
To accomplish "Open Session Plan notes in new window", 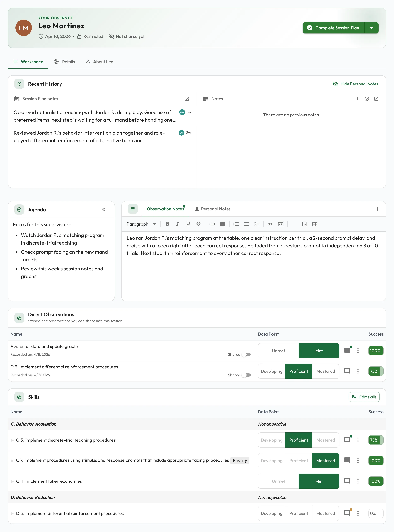I will click(x=187, y=99).
